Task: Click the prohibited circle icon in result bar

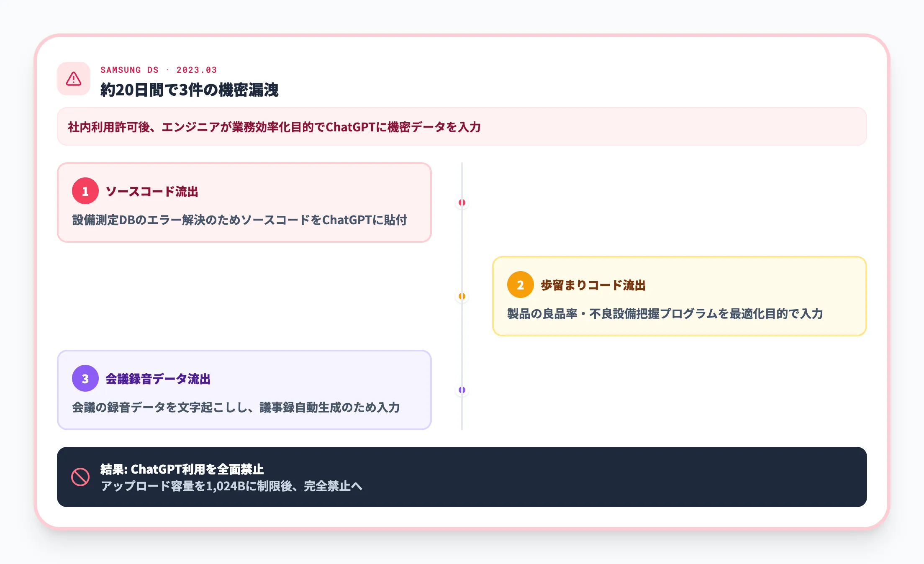Action: (80, 477)
